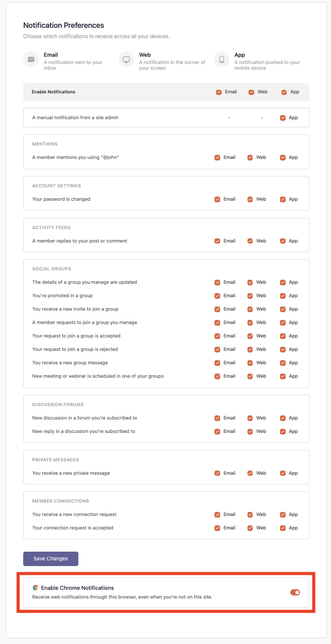Disable App for manual admin notification
The width and height of the screenshot is (331, 644).
[x=283, y=118]
